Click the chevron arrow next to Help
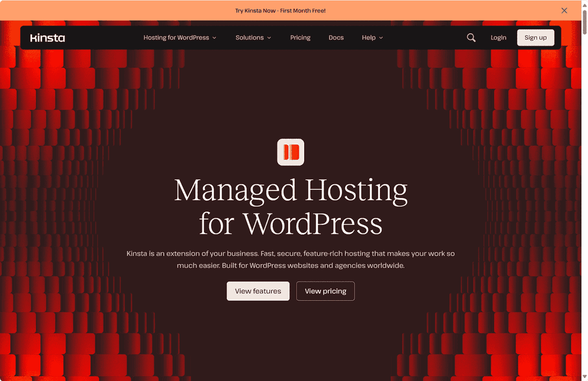This screenshot has width=588, height=381. [x=381, y=38]
